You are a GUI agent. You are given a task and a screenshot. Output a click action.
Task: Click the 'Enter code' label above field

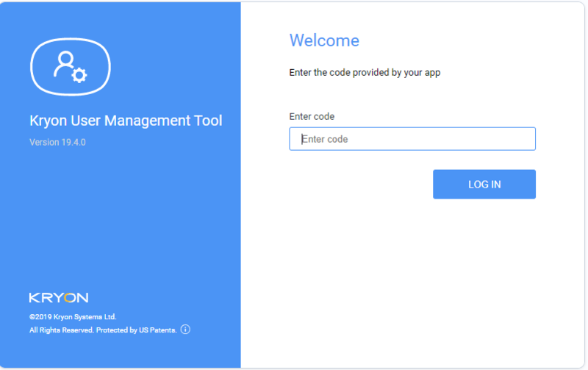[312, 116]
